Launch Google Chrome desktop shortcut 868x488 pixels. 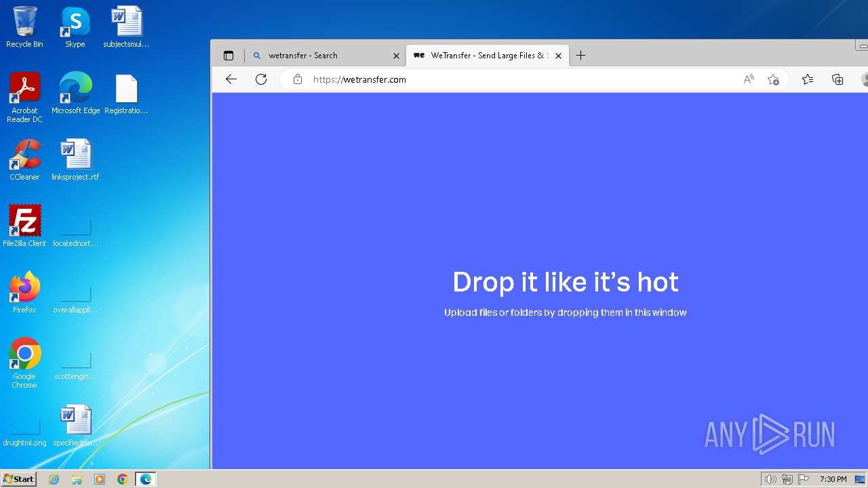pos(24,363)
